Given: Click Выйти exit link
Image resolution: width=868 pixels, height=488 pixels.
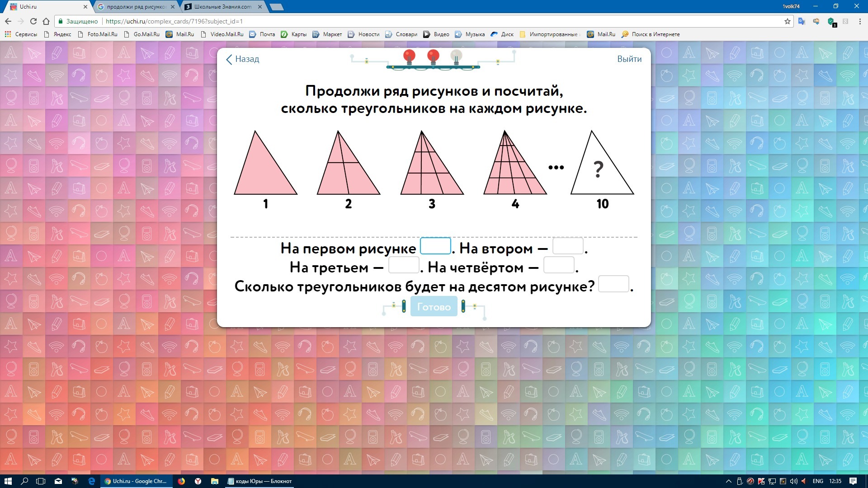Looking at the screenshot, I should (629, 59).
